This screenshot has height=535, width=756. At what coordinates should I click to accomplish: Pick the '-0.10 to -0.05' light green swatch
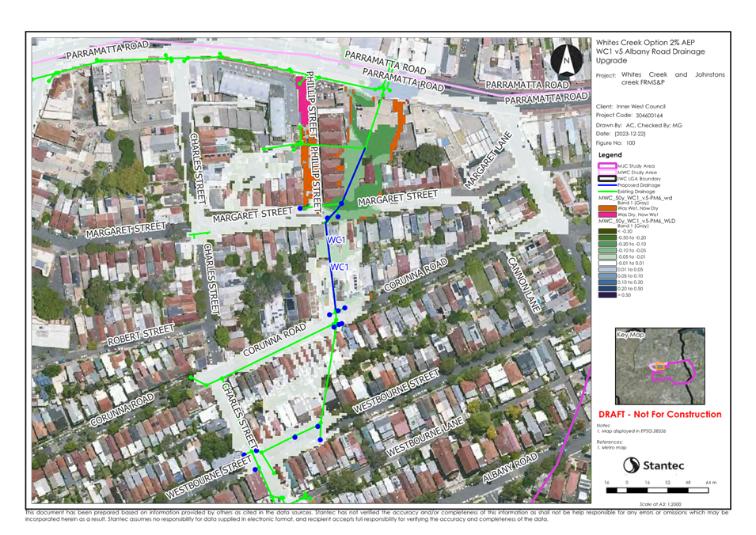pyautogui.click(x=607, y=251)
